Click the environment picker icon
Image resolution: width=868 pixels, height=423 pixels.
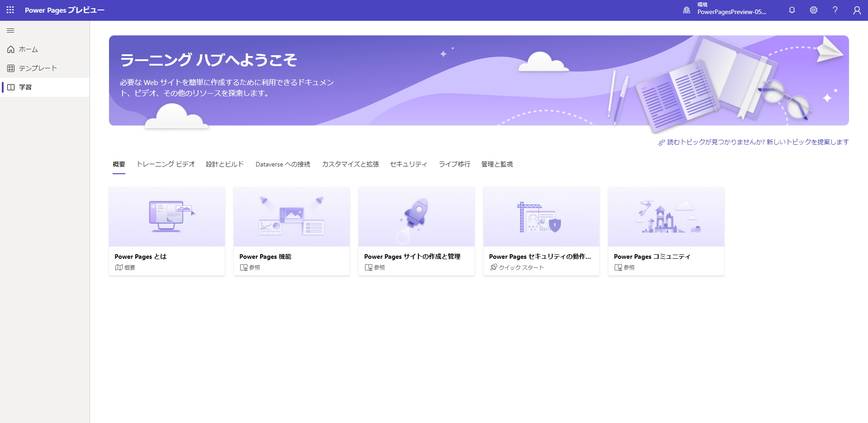coord(686,10)
